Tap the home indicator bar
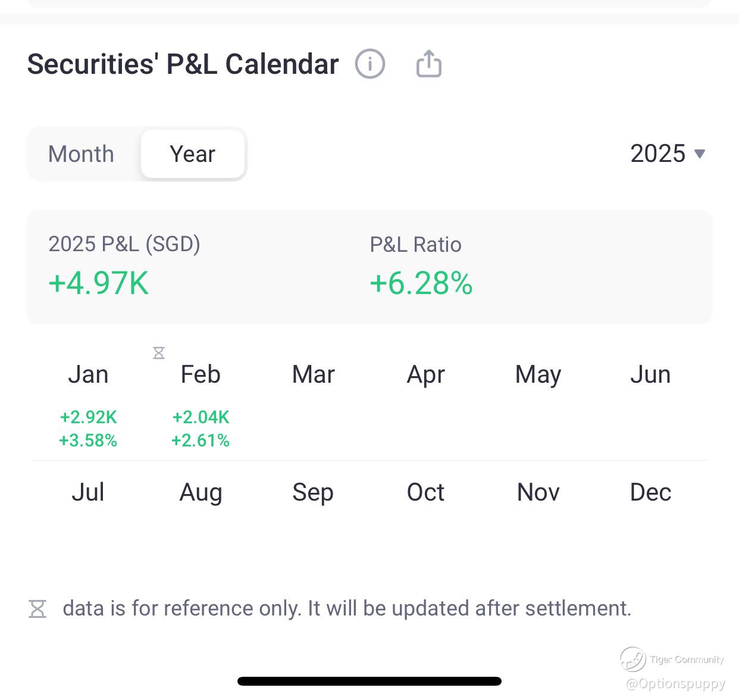 pyautogui.click(x=369, y=681)
